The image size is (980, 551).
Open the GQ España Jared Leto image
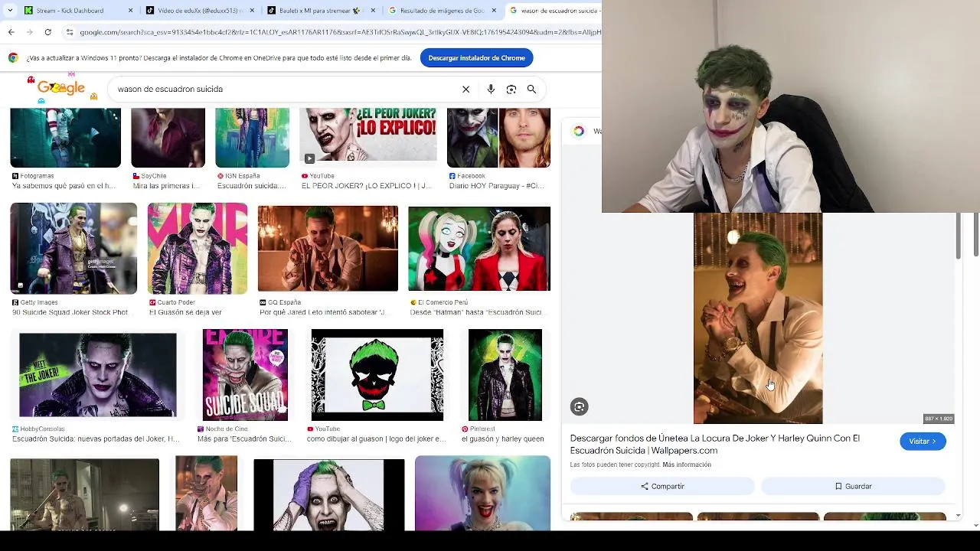[328, 249]
